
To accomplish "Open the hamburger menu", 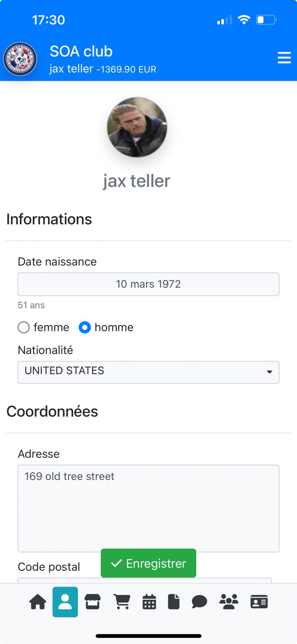I will click(x=284, y=58).
